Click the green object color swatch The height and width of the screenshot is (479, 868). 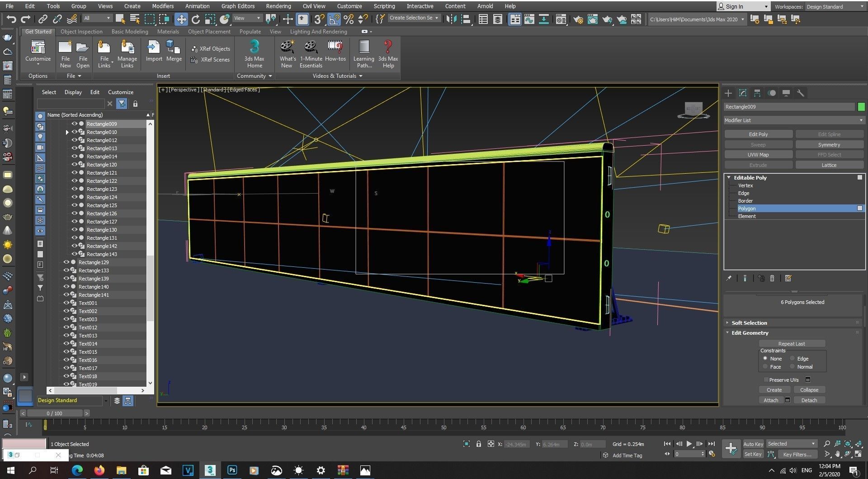[861, 107]
